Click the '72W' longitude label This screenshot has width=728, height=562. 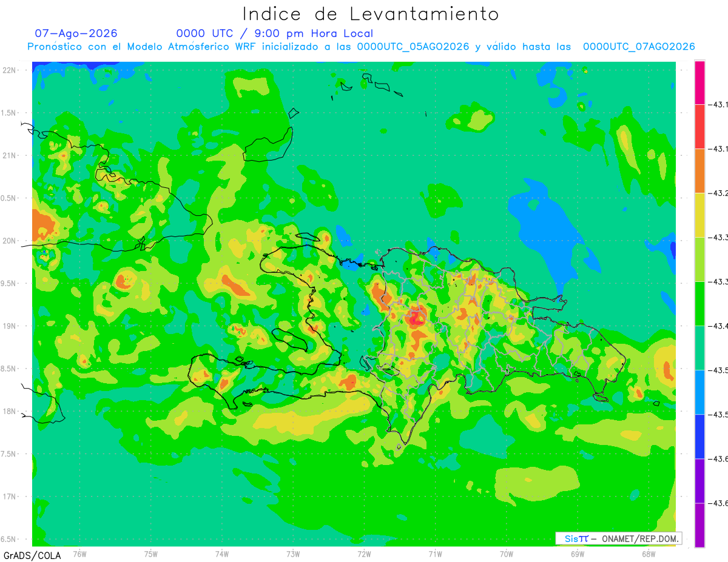pyautogui.click(x=364, y=554)
